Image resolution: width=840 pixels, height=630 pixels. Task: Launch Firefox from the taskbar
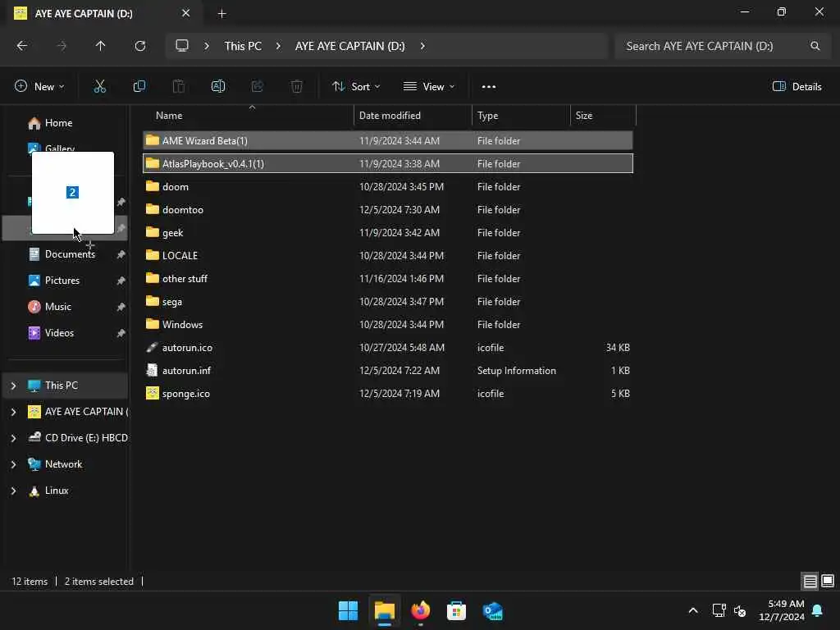tap(421, 610)
